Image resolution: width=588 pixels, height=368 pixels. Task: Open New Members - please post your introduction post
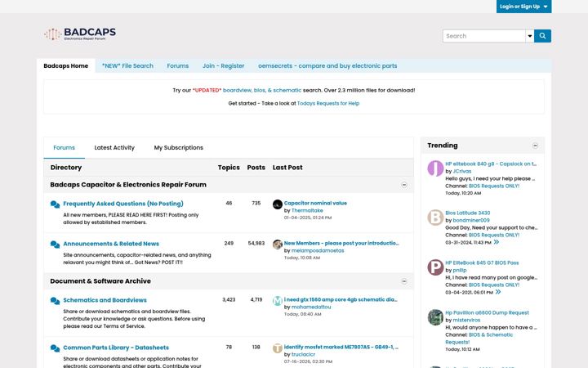click(x=341, y=243)
